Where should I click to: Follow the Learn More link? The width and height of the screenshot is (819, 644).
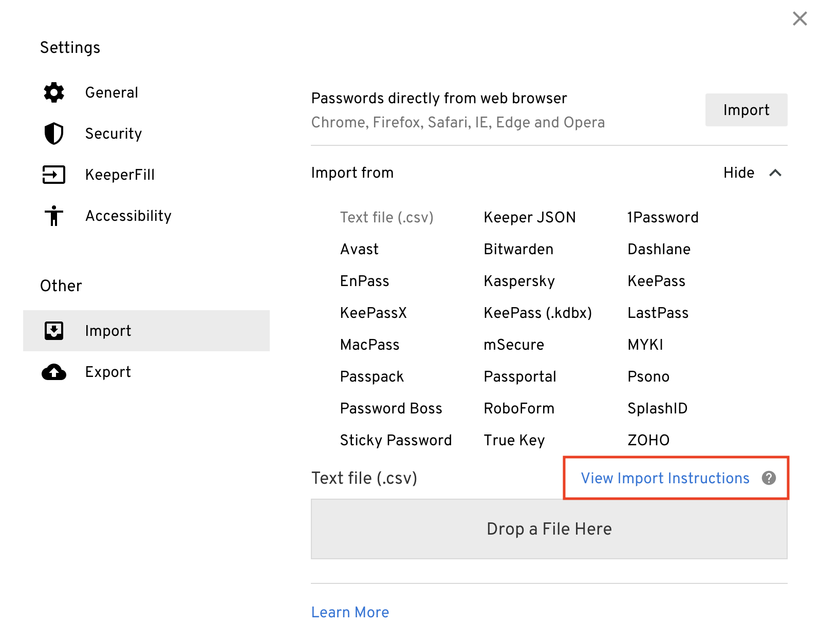(350, 612)
